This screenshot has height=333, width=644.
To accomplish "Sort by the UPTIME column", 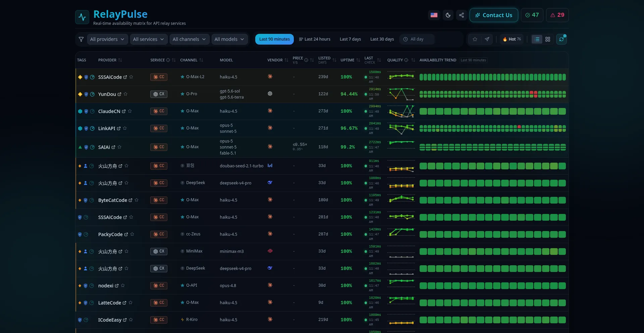I will point(350,60).
